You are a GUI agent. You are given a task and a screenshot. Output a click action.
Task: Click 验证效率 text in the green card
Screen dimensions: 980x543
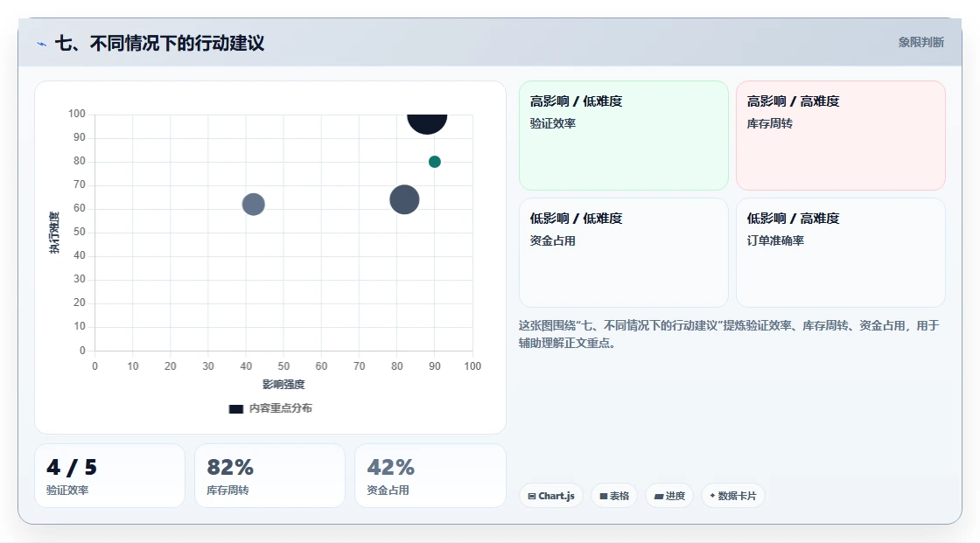[552, 123]
